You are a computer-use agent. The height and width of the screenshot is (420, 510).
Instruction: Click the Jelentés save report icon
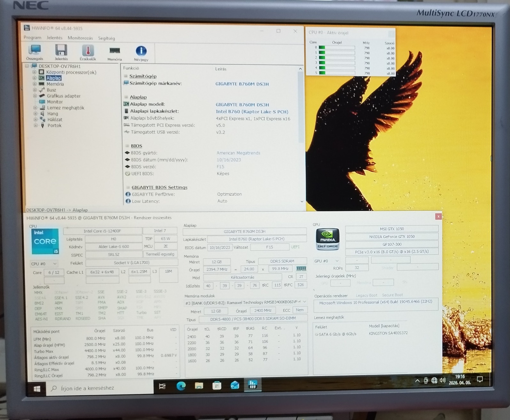click(x=61, y=53)
